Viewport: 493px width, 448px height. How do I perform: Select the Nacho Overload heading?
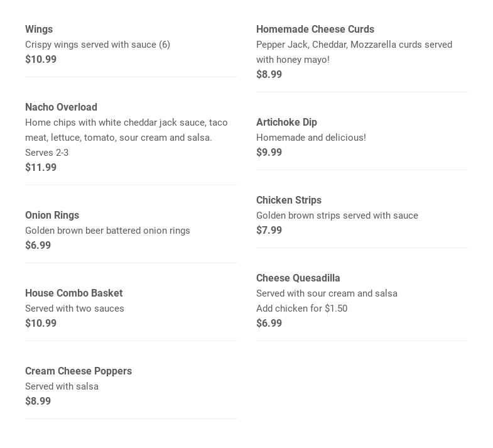pos(61,107)
